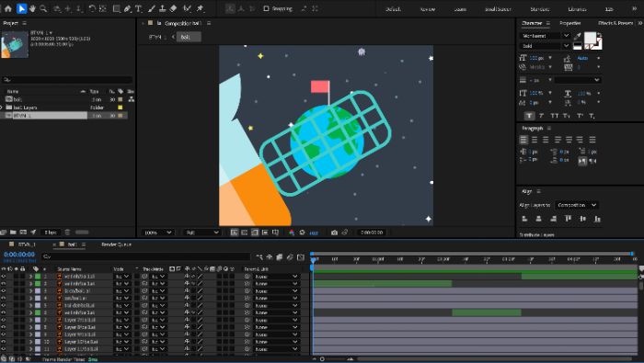Align layers to bottom edge
This screenshot has height=363, width=644.
[x=597, y=219]
